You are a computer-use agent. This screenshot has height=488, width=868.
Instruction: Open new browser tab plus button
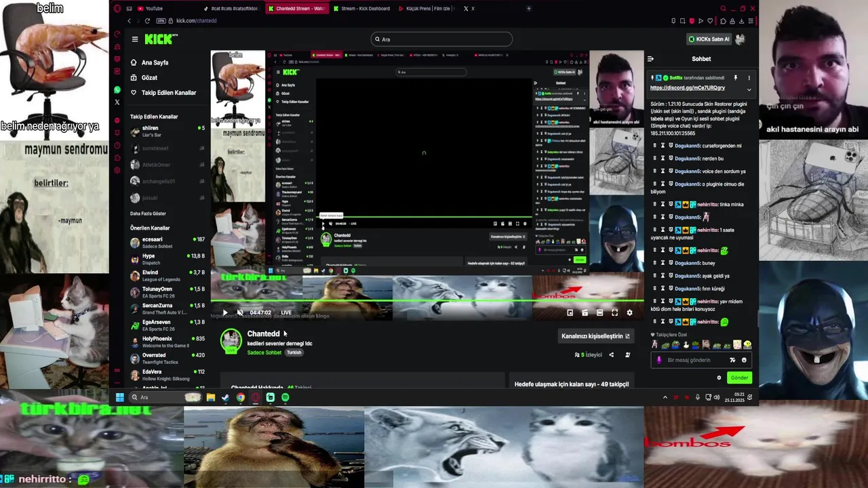(529, 9)
